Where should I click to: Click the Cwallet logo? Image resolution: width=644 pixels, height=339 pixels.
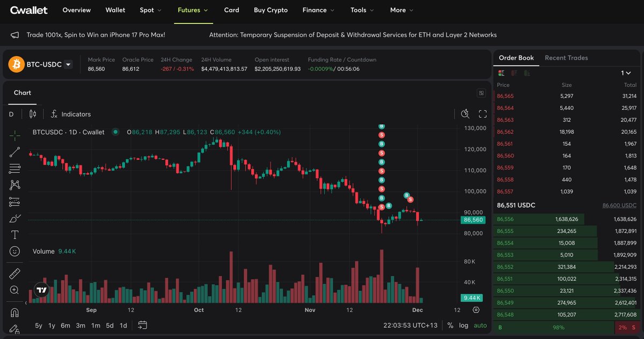[29, 10]
